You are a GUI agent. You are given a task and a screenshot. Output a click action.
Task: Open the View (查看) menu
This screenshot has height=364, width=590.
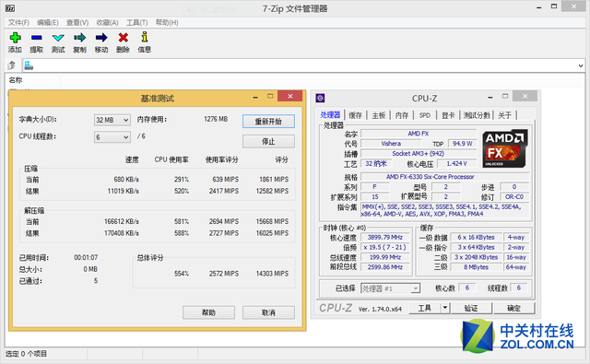(x=77, y=22)
